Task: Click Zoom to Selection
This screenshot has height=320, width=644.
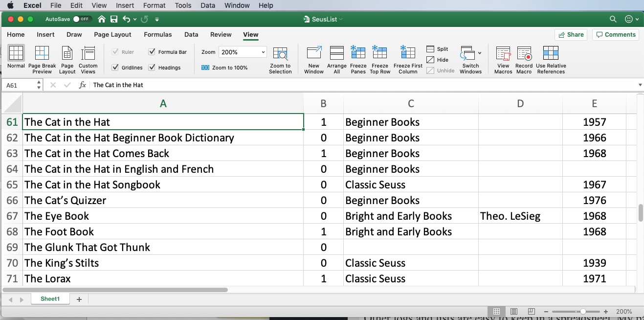Action: (x=280, y=60)
